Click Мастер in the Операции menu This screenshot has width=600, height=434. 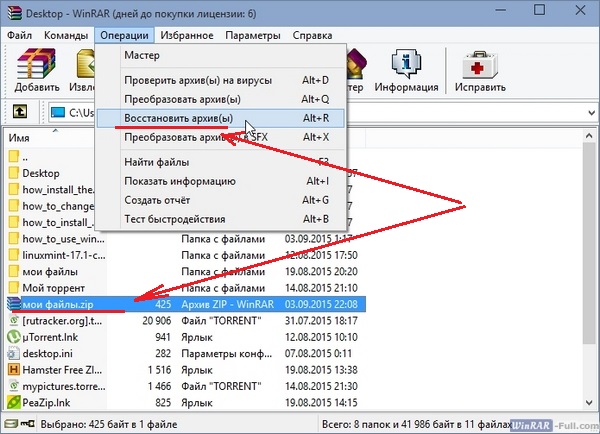pyautogui.click(x=141, y=55)
